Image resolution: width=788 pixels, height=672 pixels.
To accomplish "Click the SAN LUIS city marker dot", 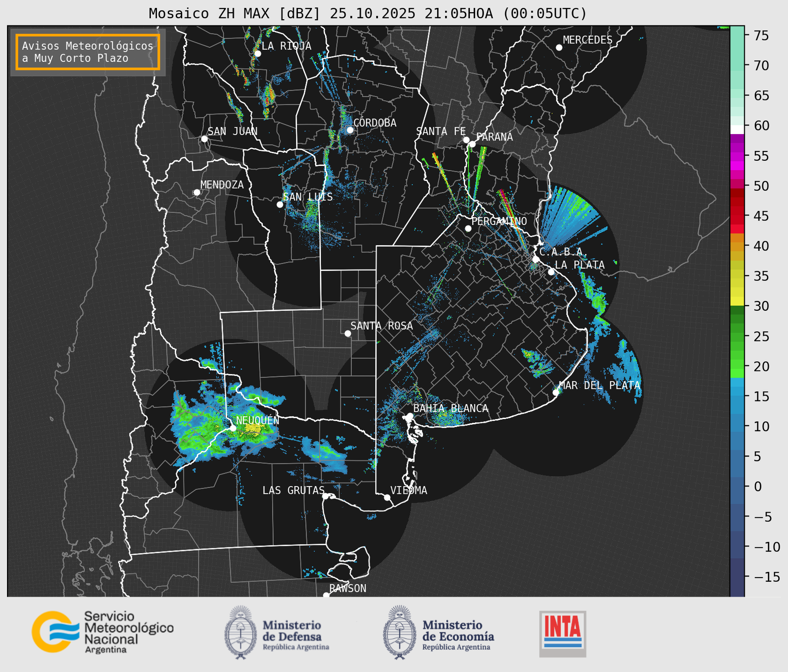I will (x=280, y=205).
